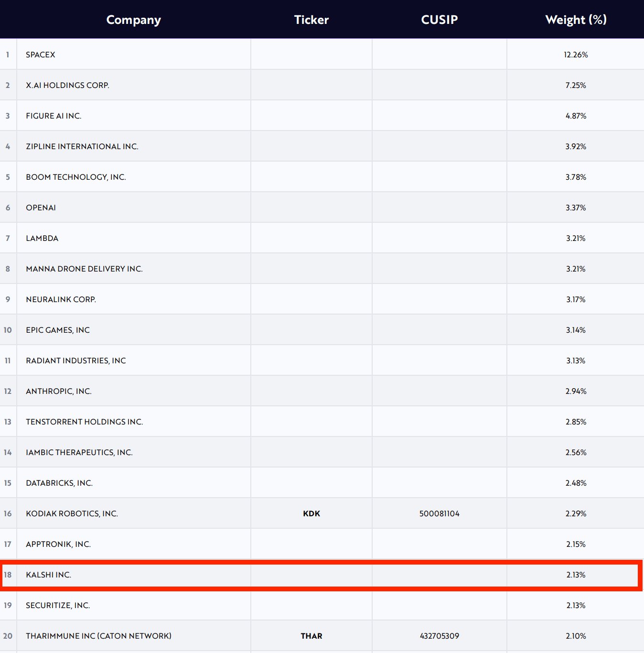Select CUSIP 432705309 for Tharimmune
644x653 pixels.
tap(439, 636)
